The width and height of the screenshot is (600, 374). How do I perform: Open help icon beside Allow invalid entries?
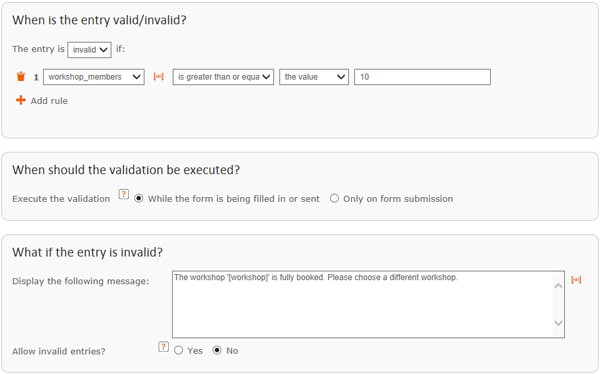(x=163, y=347)
